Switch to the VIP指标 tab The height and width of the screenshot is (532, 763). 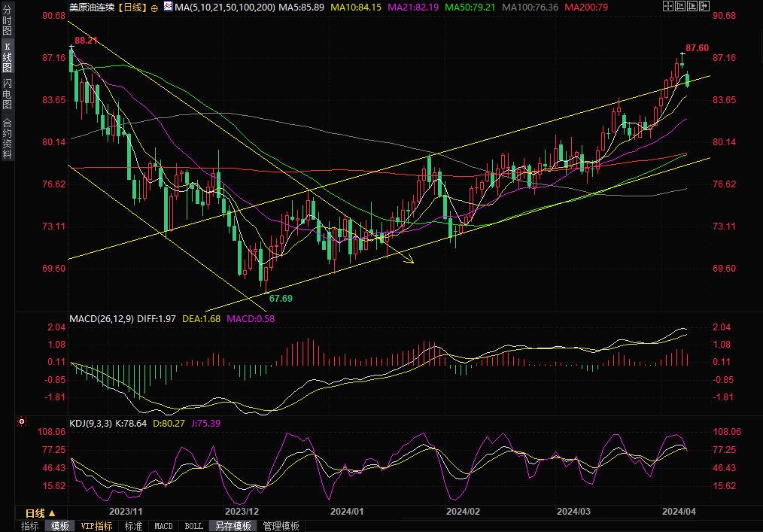[96, 526]
